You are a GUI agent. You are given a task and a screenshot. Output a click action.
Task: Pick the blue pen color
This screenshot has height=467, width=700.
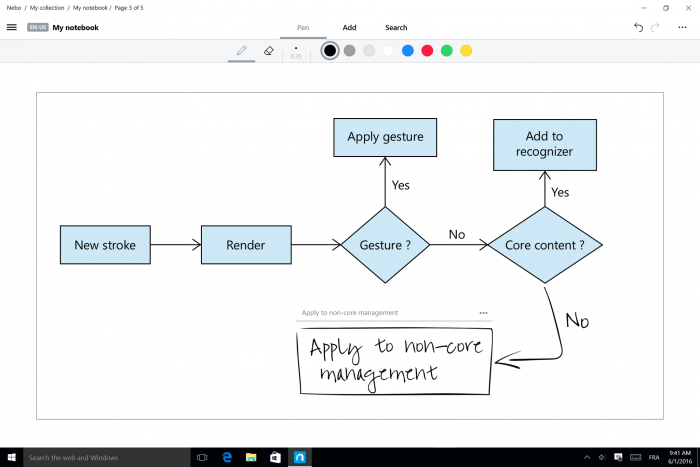pos(408,50)
